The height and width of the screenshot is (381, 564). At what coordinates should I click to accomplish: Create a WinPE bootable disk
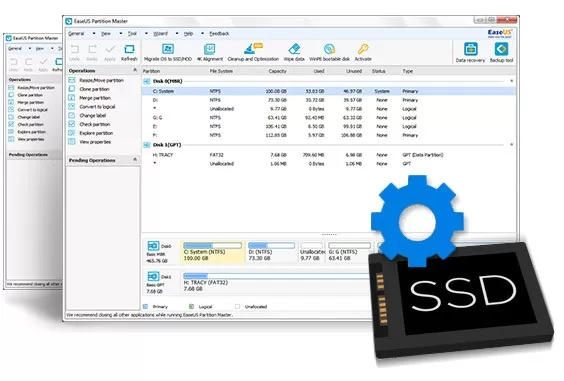click(329, 52)
